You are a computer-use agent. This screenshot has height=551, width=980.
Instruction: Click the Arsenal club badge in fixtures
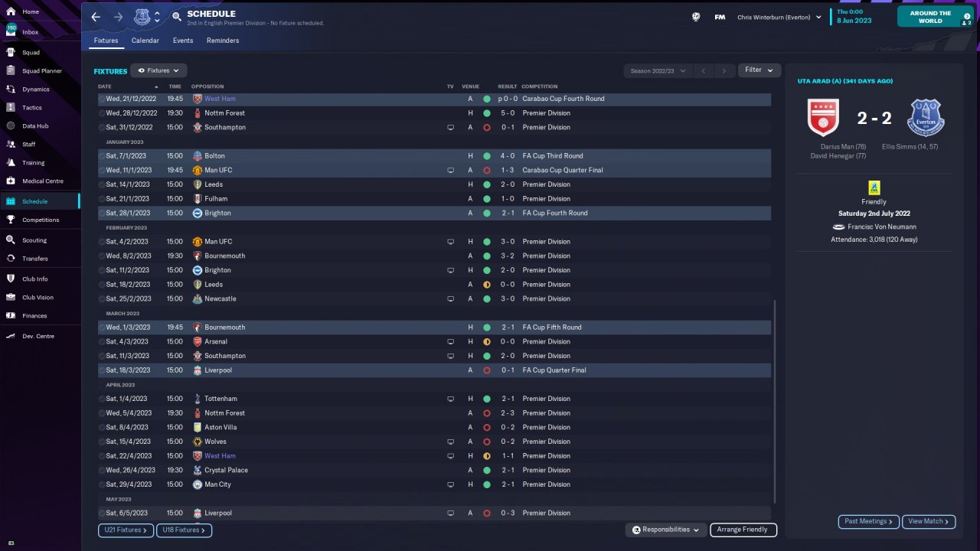(x=198, y=341)
